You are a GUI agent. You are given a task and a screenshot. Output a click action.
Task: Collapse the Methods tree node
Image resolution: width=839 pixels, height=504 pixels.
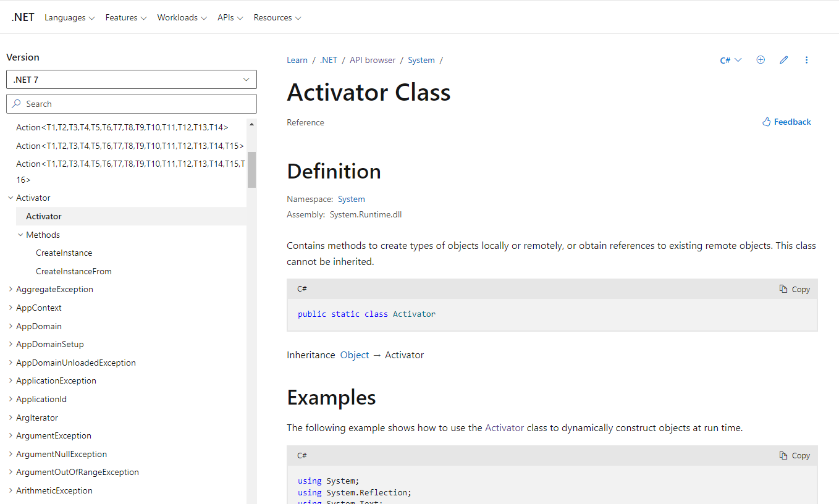point(20,235)
